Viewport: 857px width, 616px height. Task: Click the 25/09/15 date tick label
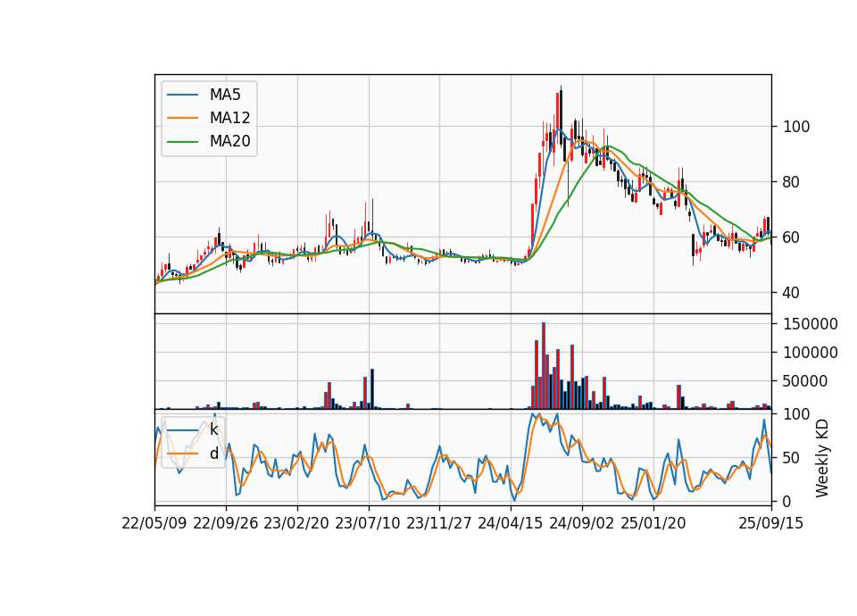[x=770, y=523]
